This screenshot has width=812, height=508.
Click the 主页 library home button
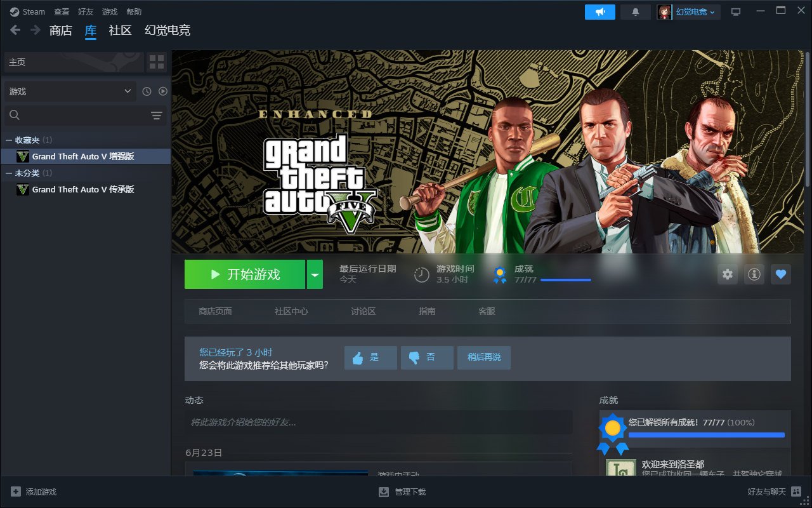click(x=74, y=62)
